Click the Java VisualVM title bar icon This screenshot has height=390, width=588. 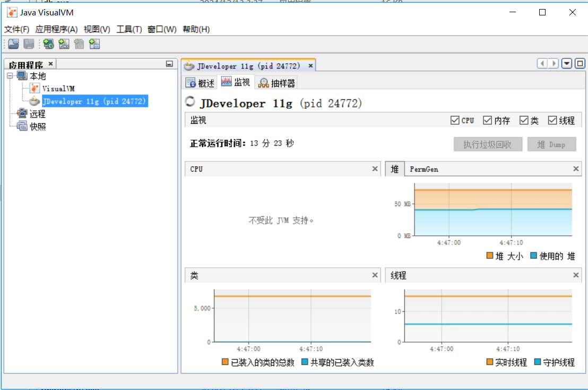[12, 12]
